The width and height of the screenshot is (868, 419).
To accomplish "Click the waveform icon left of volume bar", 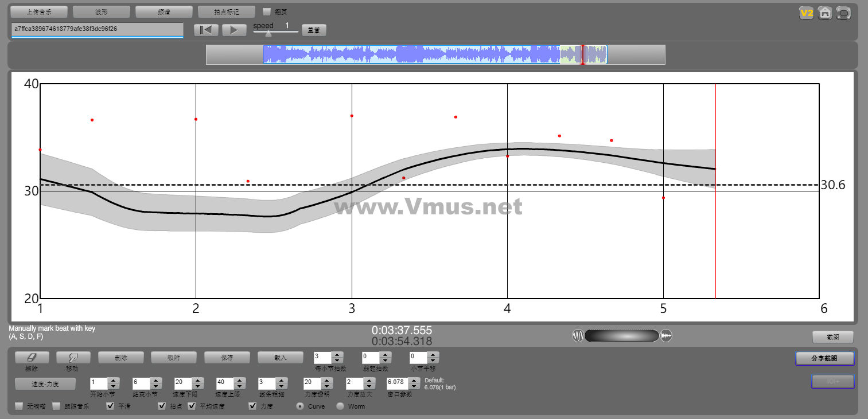I will pyautogui.click(x=578, y=336).
